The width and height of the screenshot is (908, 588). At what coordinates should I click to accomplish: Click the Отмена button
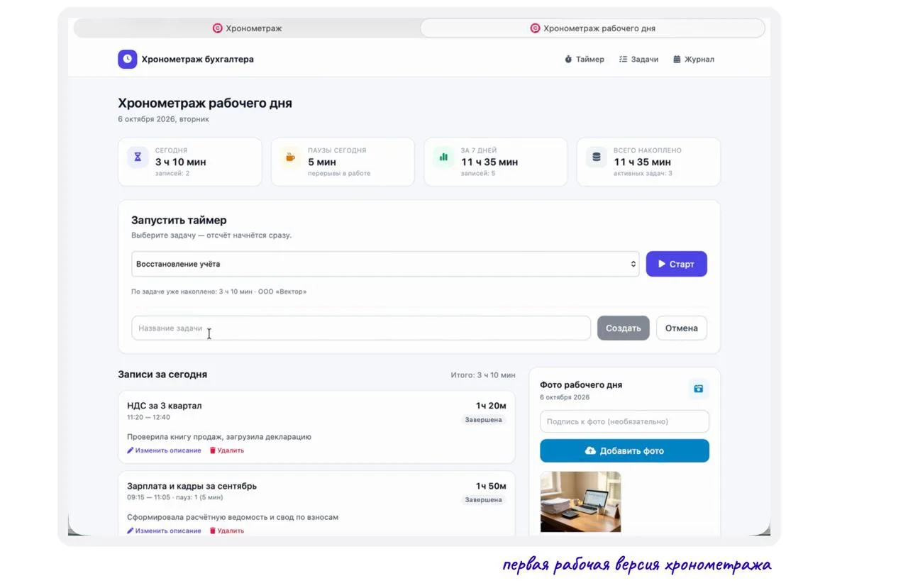click(681, 328)
